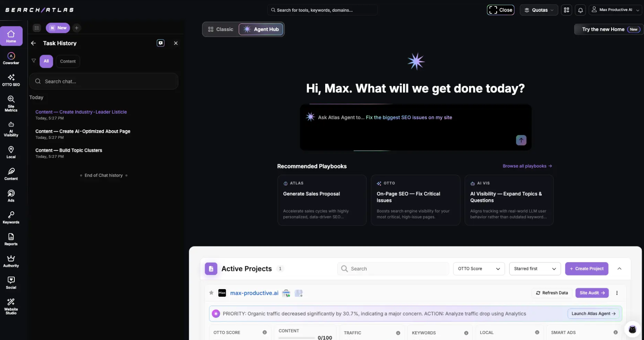Click the notifications bell icon
The height and width of the screenshot is (340, 644).
click(x=581, y=10)
